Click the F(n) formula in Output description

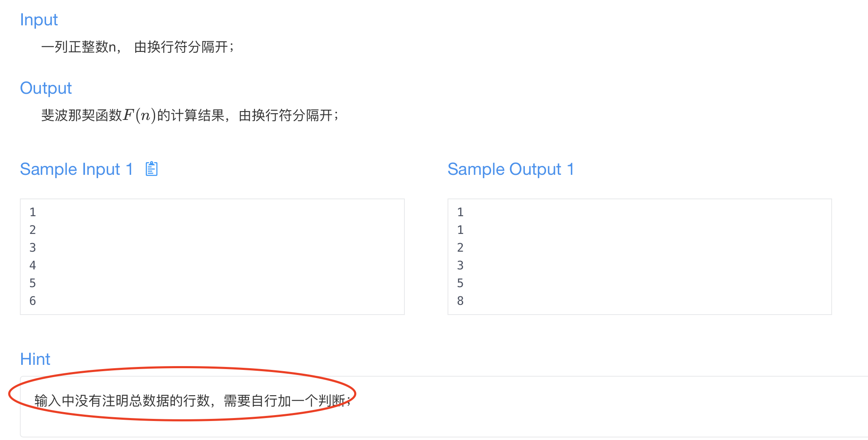(139, 115)
